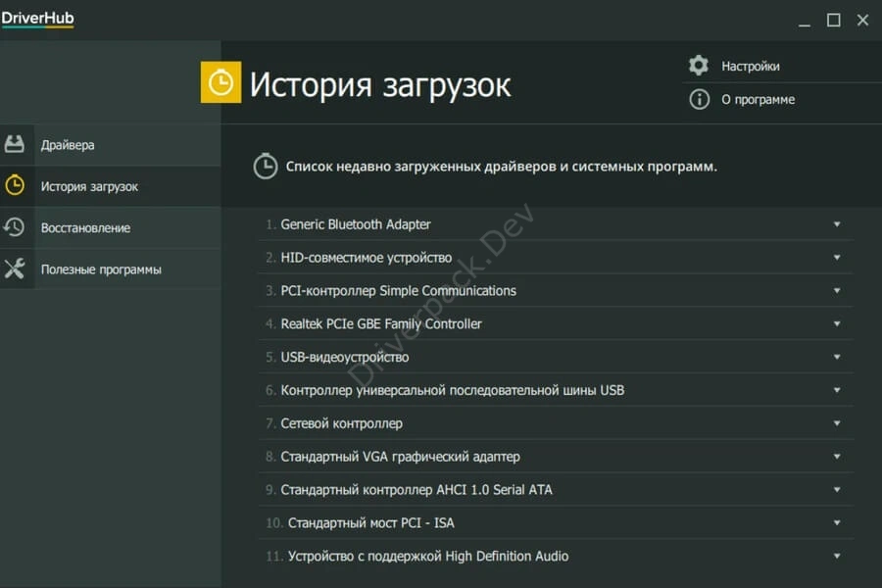
Task: Click the DriverHub logo in title bar
Action: (x=37, y=19)
